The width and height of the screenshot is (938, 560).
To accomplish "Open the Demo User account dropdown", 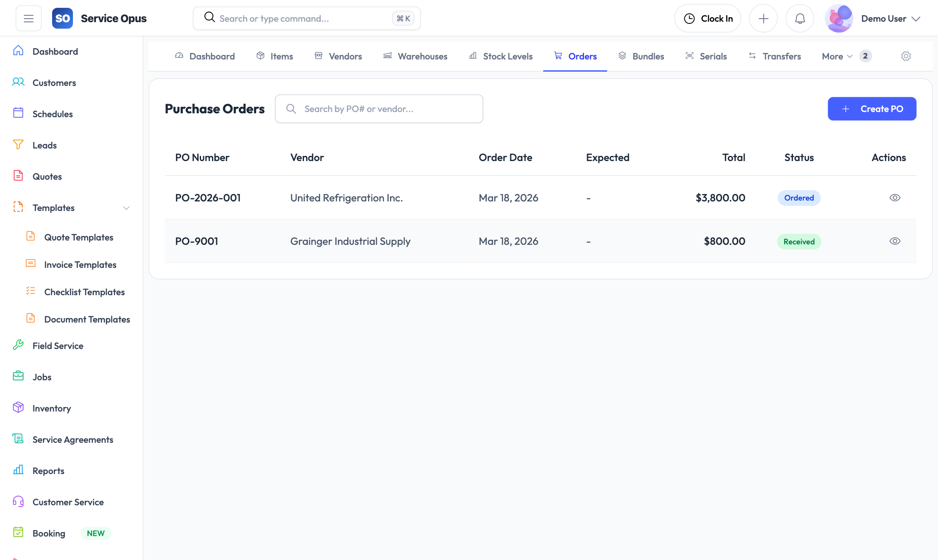I will click(x=890, y=18).
